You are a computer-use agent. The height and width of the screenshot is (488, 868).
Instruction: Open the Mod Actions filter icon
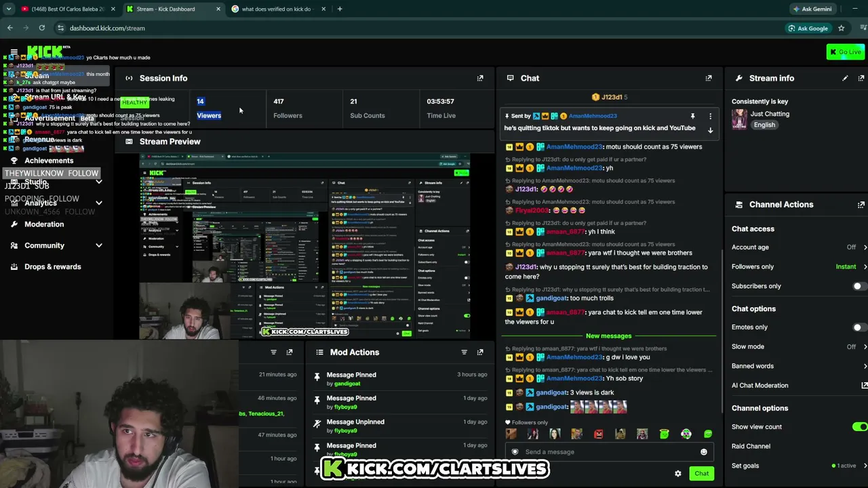click(x=464, y=352)
